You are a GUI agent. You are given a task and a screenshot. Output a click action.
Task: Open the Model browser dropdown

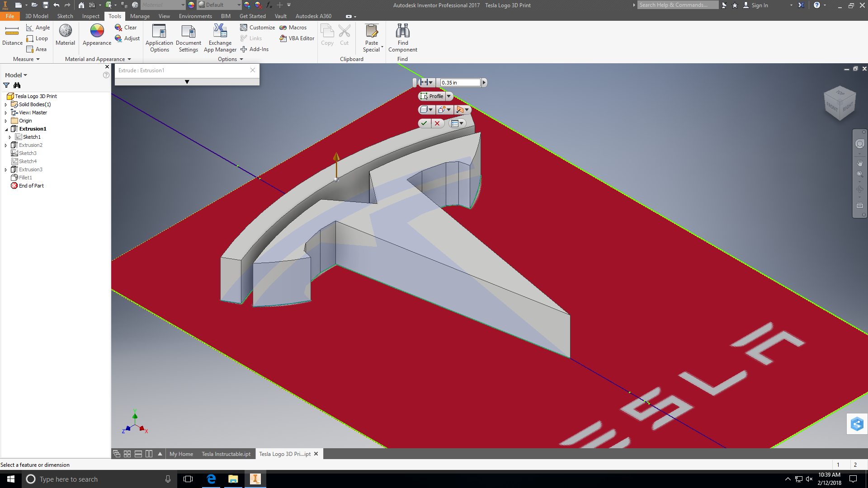pyautogui.click(x=16, y=75)
